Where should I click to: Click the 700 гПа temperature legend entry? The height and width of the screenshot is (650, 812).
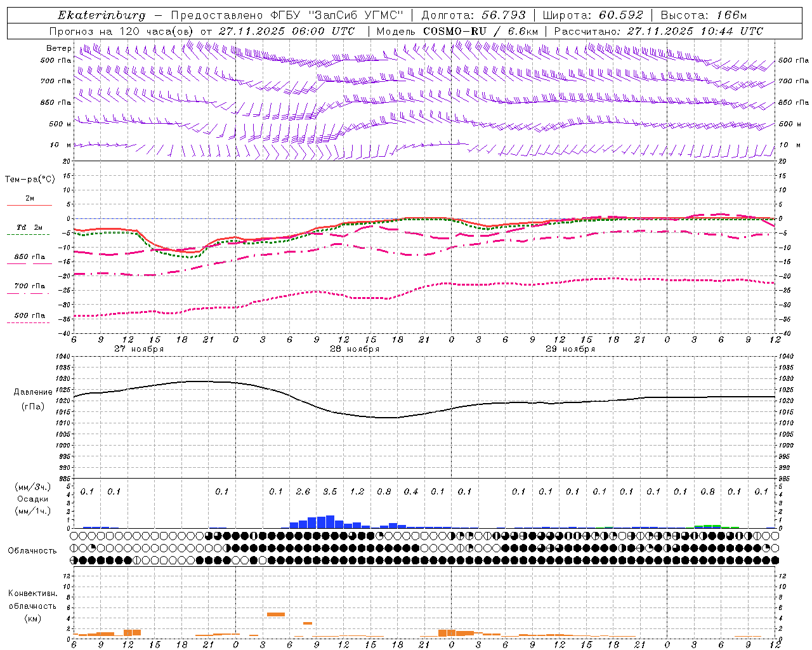(29, 289)
